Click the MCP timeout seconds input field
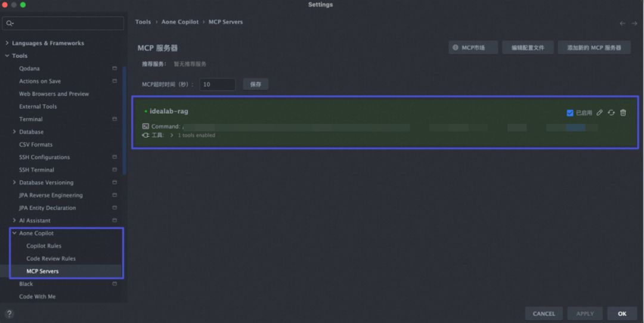This screenshot has width=644, height=323. tap(218, 84)
